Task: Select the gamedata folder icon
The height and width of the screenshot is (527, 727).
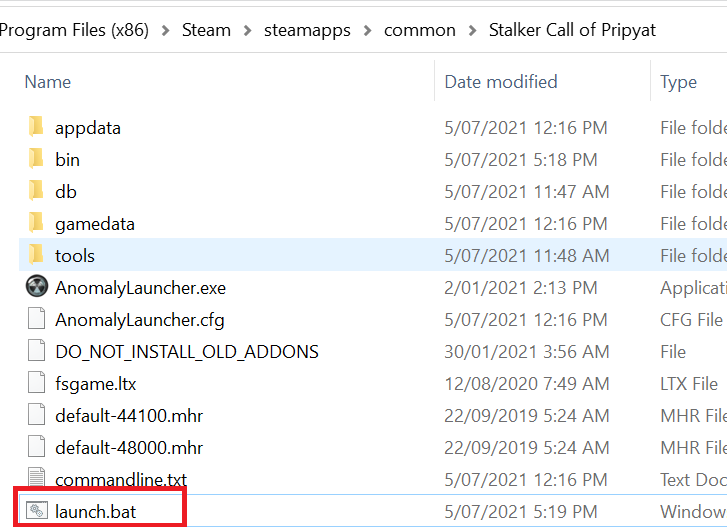Action: pos(37,223)
